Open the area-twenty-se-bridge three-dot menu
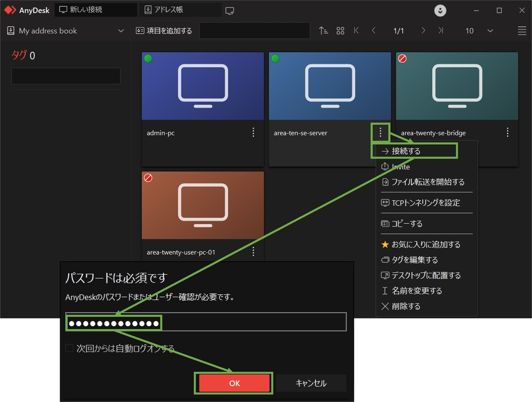This screenshot has width=532, height=402. coord(508,132)
